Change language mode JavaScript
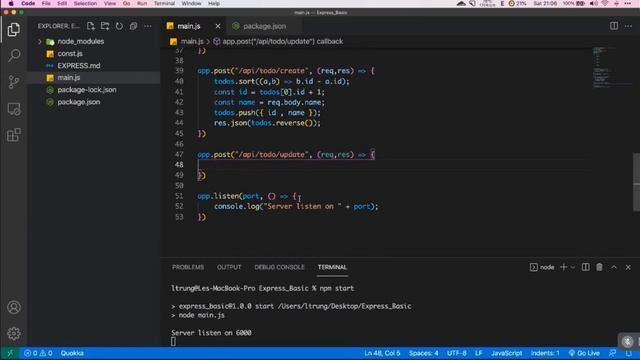The image size is (640, 360). (x=507, y=353)
